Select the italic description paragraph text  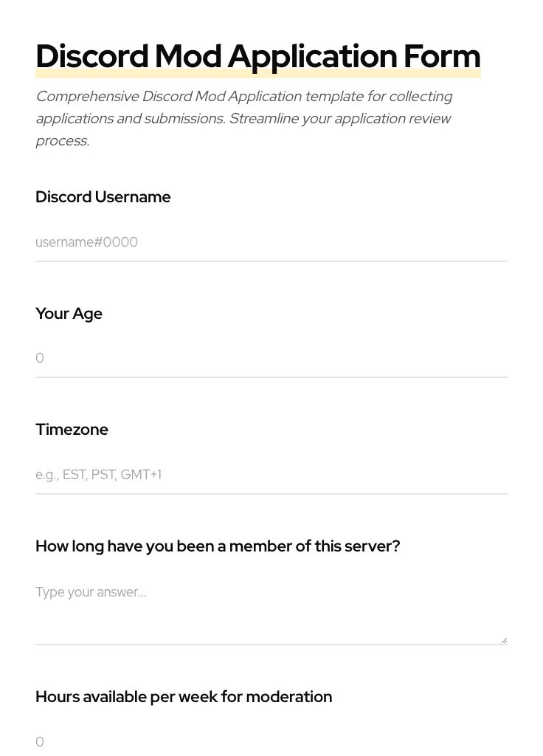point(243,118)
